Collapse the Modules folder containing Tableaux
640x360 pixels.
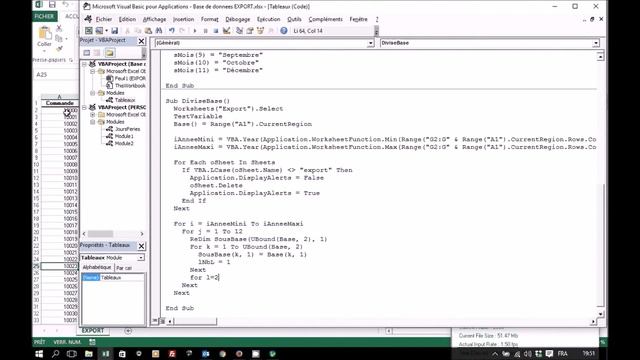coord(93,93)
